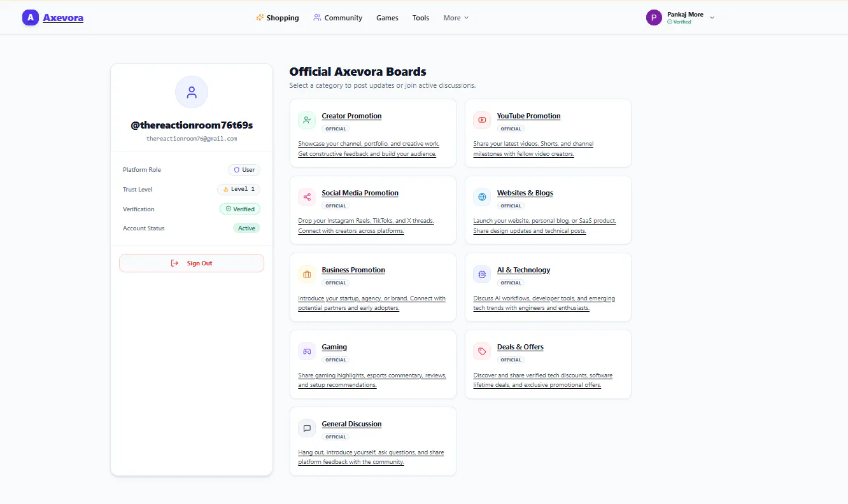Open the Creator Promotion board link
The image size is (848, 504).
click(351, 116)
